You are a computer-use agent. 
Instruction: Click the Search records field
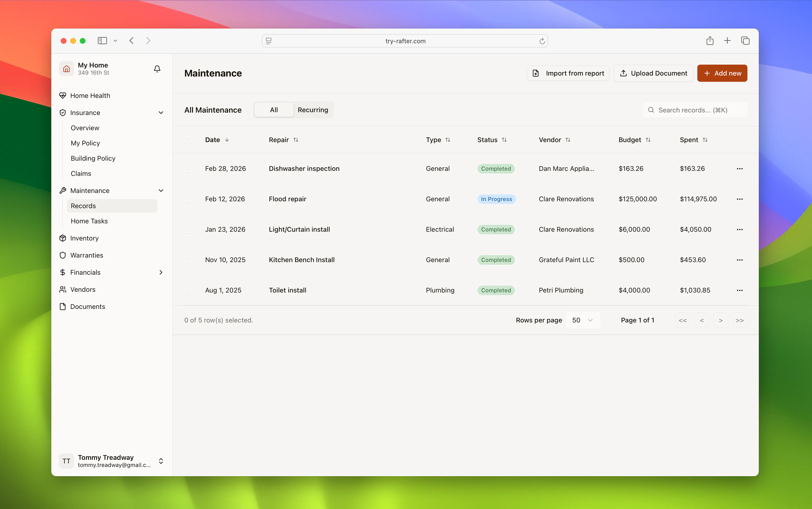click(x=695, y=110)
